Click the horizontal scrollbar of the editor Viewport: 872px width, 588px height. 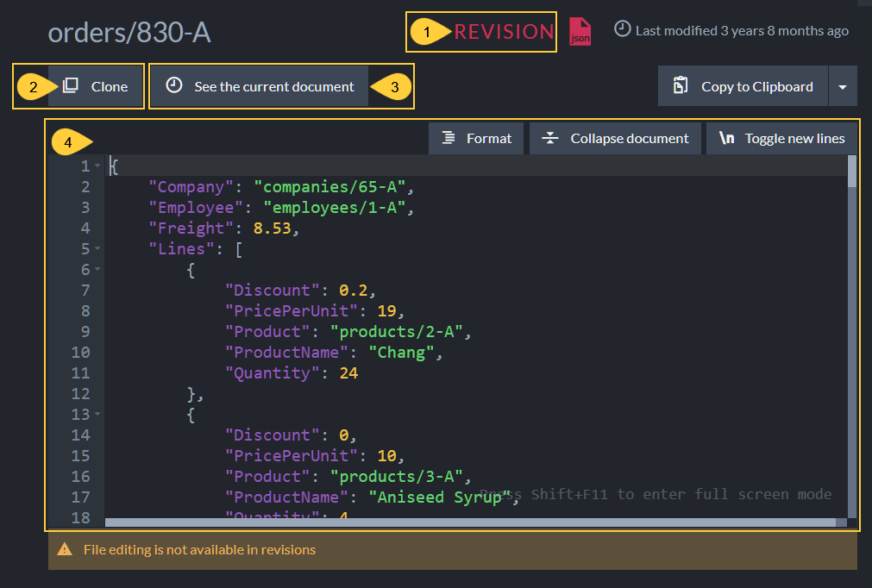[x=470, y=522]
